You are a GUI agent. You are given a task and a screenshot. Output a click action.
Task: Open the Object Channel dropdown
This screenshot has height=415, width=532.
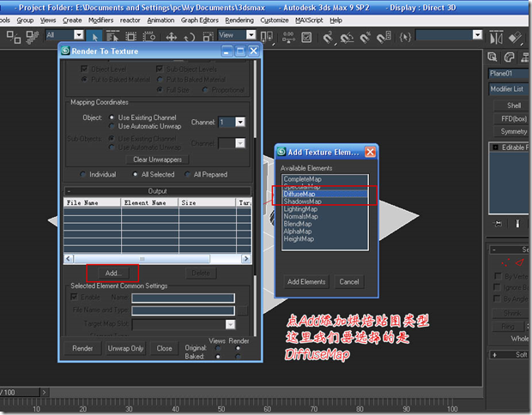(x=240, y=122)
